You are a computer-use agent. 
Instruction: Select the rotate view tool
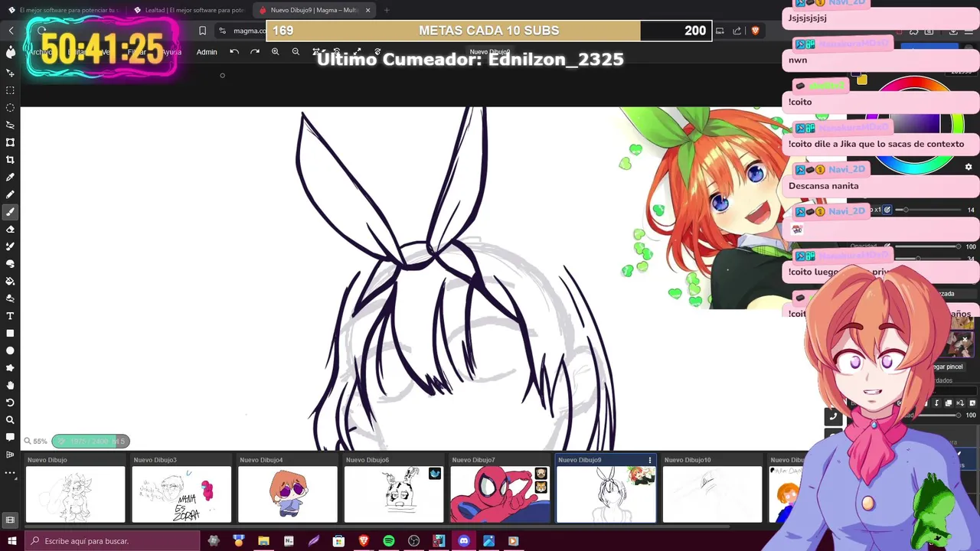[x=10, y=403]
